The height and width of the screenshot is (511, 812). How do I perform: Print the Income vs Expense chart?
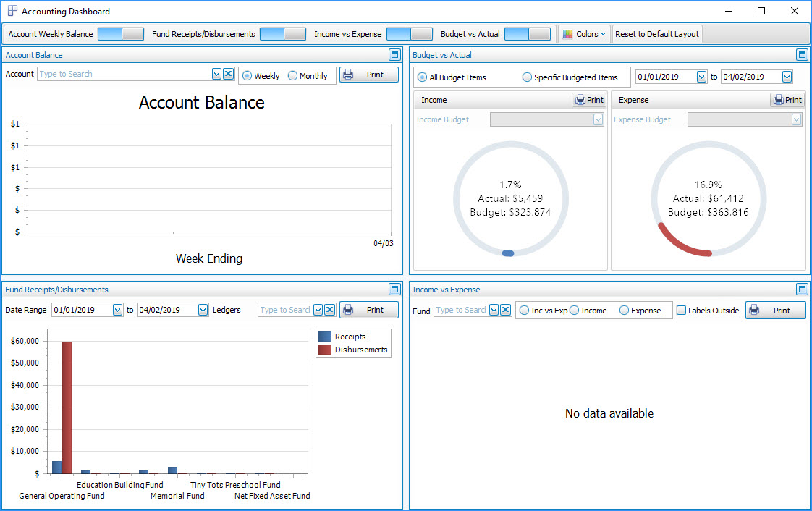click(x=775, y=309)
